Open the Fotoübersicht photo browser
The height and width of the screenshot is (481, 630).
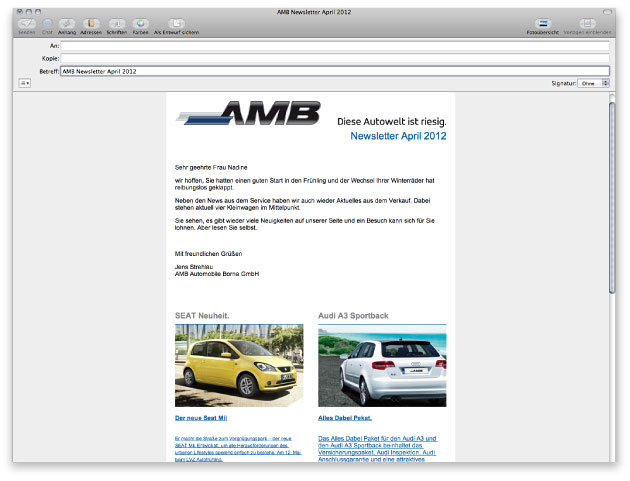[543, 24]
